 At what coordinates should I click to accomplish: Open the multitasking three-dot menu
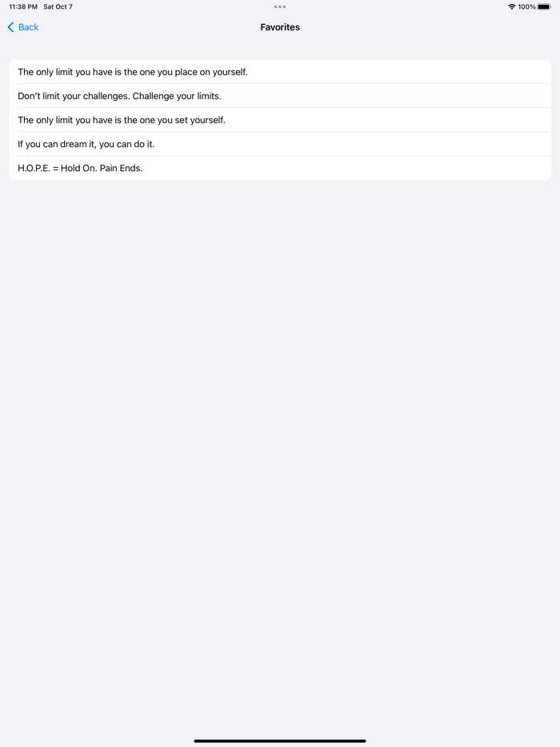pos(280,6)
